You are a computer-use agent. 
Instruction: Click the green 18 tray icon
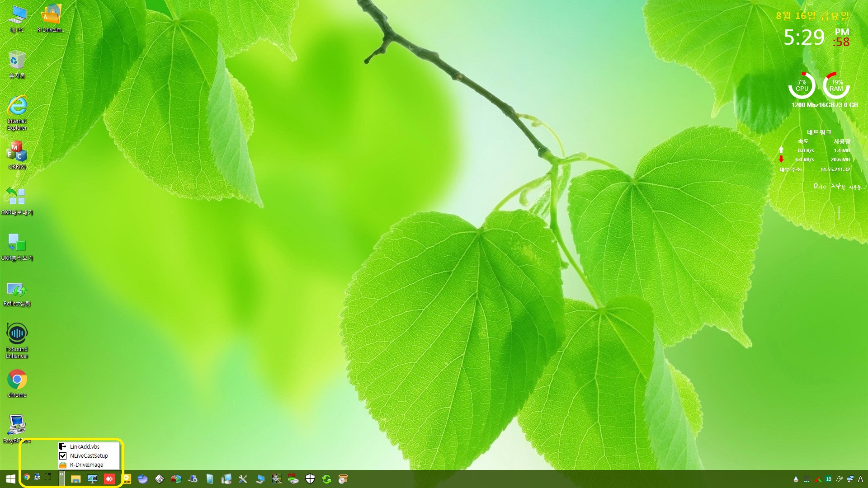click(829, 479)
